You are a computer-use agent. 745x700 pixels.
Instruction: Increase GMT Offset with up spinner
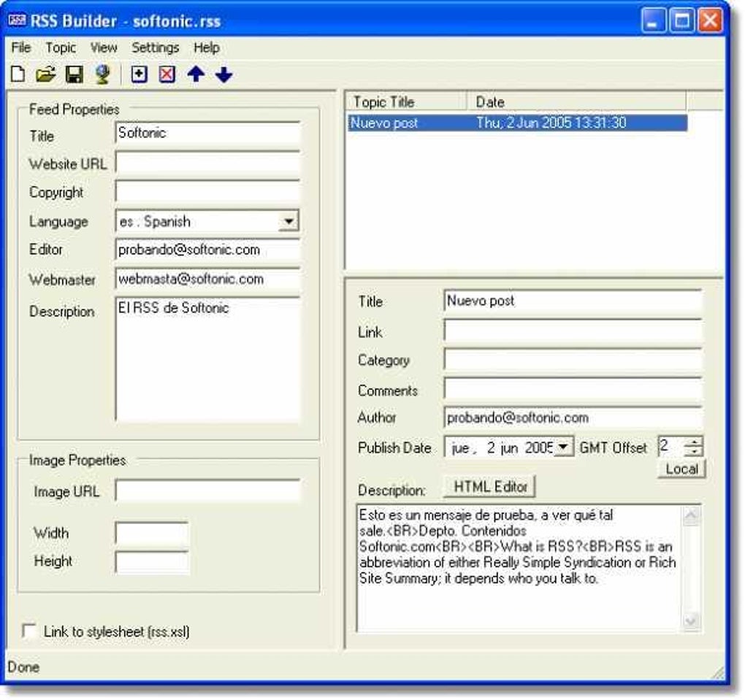694,442
